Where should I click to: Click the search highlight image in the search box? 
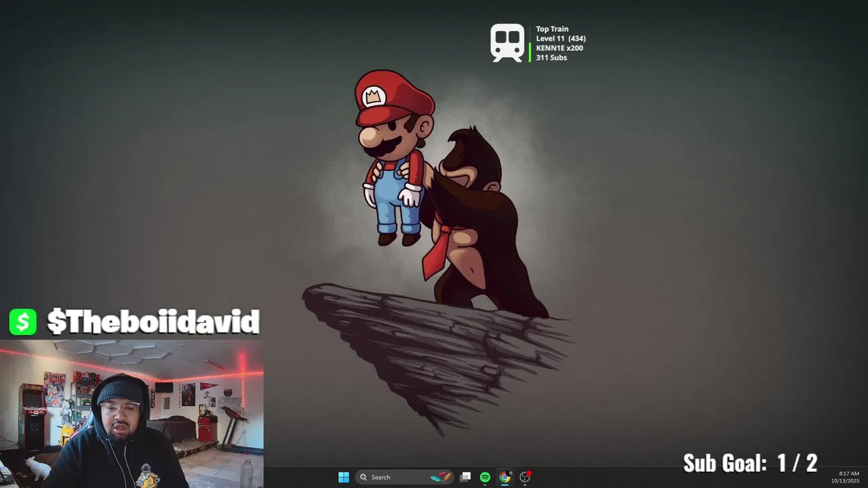point(441,477)
